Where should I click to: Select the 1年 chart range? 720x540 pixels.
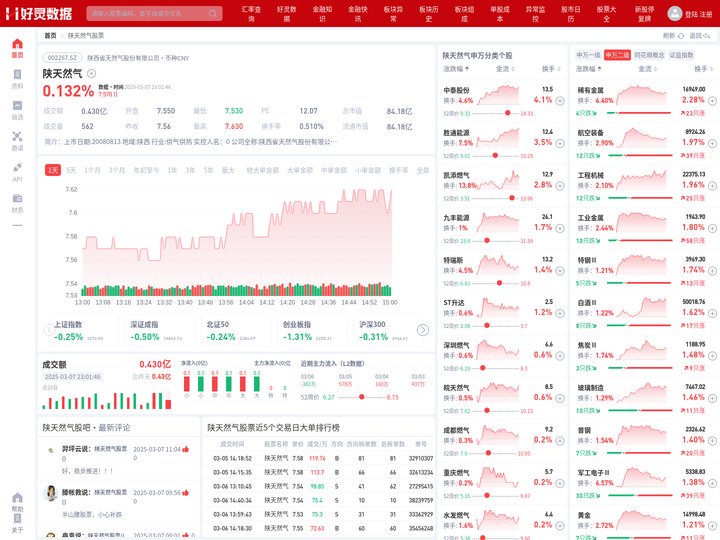(172, 170)
